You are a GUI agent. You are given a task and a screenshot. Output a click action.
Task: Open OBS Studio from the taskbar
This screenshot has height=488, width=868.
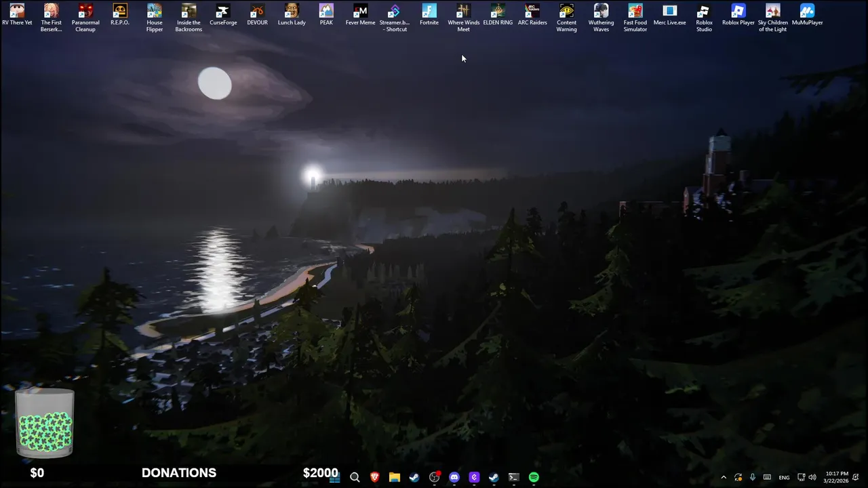tap(434, 477)
